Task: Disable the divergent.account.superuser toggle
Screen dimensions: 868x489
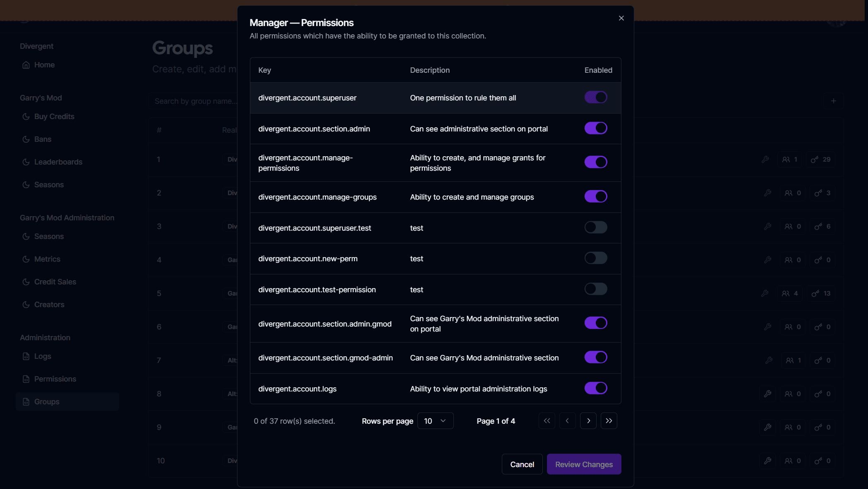Action: pos(596,97)
